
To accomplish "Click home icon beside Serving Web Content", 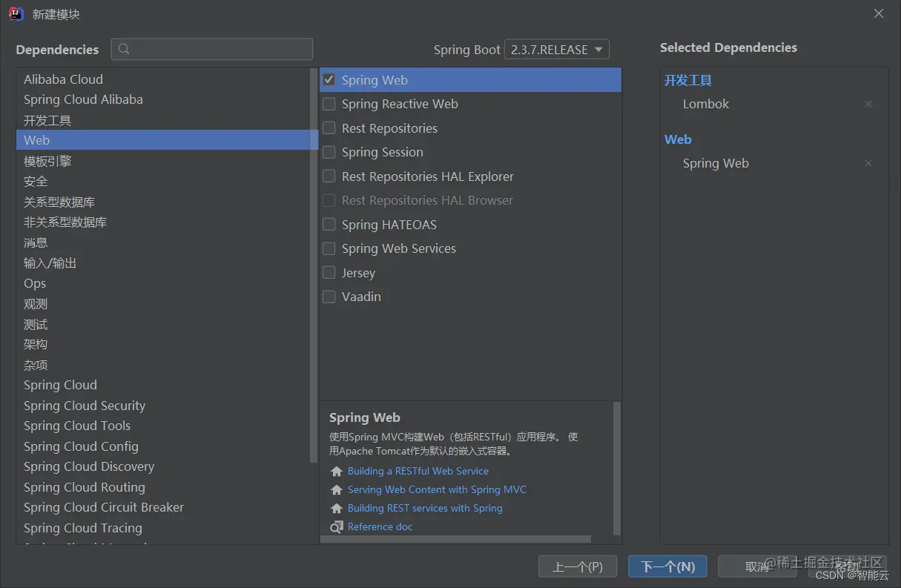I will pos(337,489).
